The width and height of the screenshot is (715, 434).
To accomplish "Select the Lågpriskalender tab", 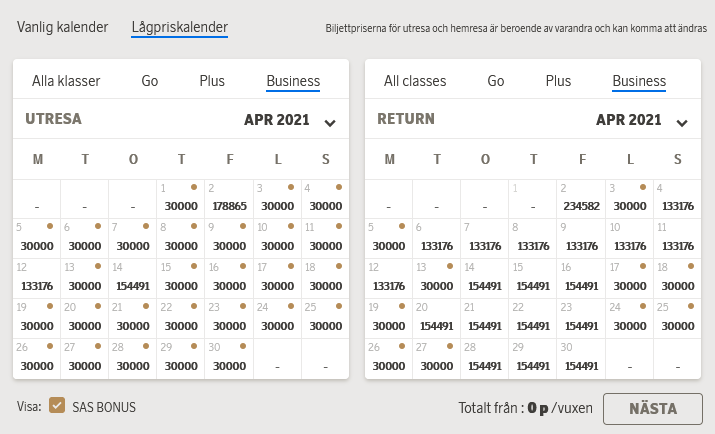I will coord(180,27).
